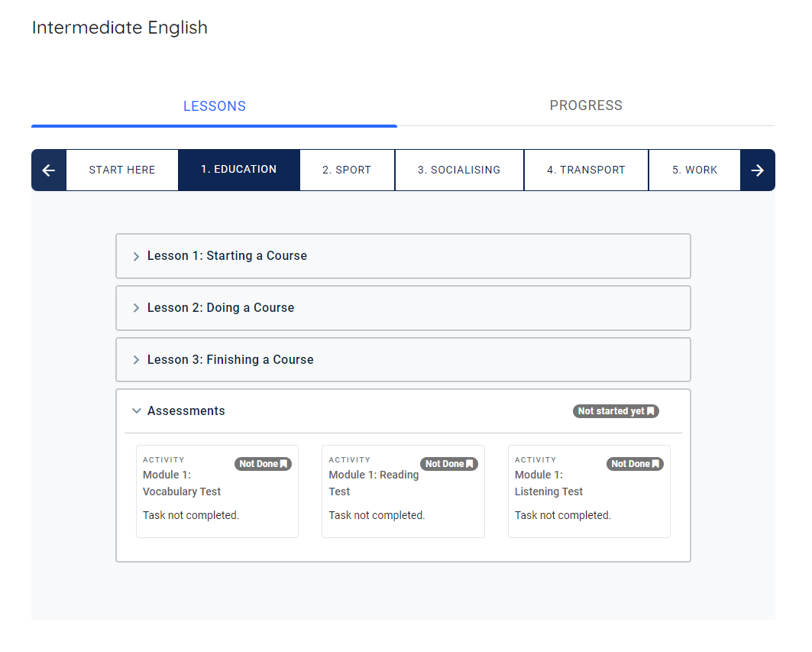
Task: Collapse the Assessments section
Action: [x=186, y=410]
